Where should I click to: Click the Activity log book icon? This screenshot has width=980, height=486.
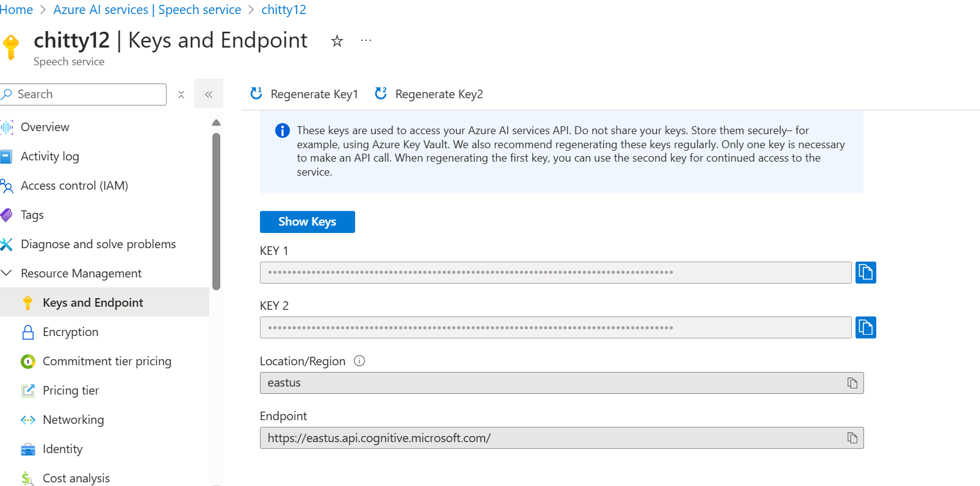[x=6, y=157]
